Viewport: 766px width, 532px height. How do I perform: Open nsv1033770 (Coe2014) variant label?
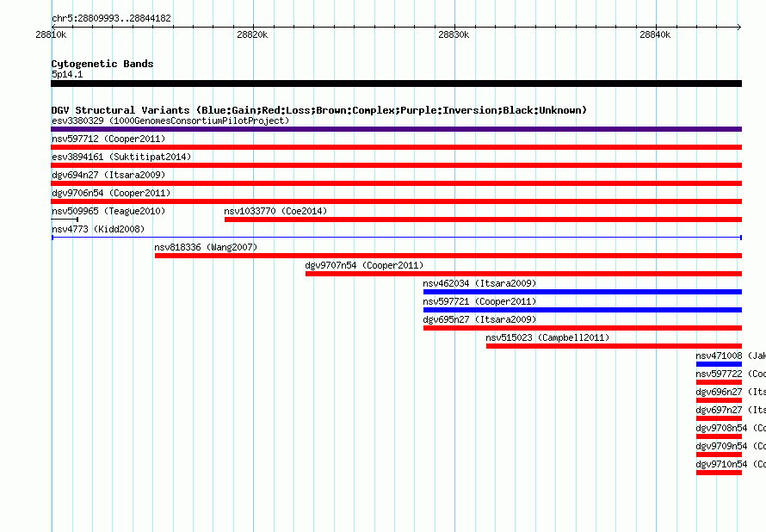[x=275, y=211]
